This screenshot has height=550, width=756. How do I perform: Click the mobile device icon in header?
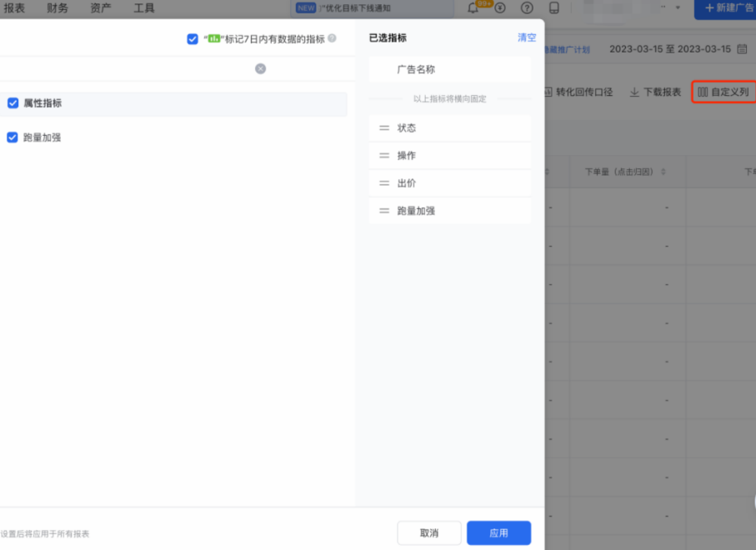(x=553, y=8)
